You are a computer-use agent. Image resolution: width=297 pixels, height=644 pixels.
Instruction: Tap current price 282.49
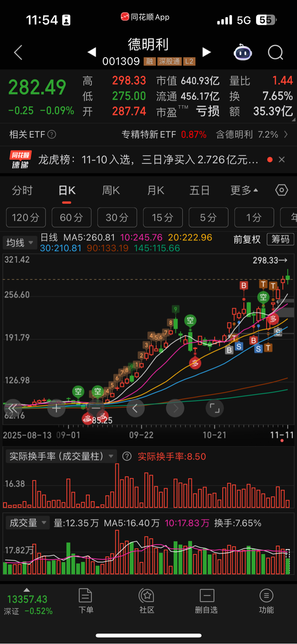click(37, 87)
